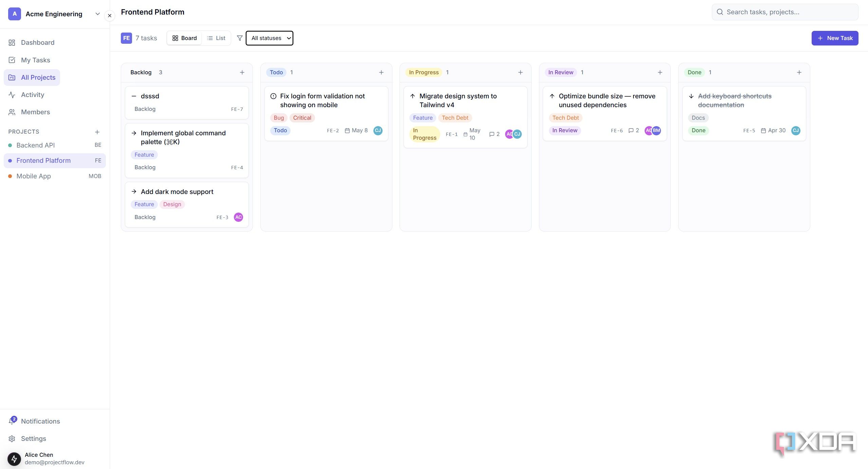This screenshot has height=469, width=868.
Task: Open the Activity feed
Action: click(26, 95)
